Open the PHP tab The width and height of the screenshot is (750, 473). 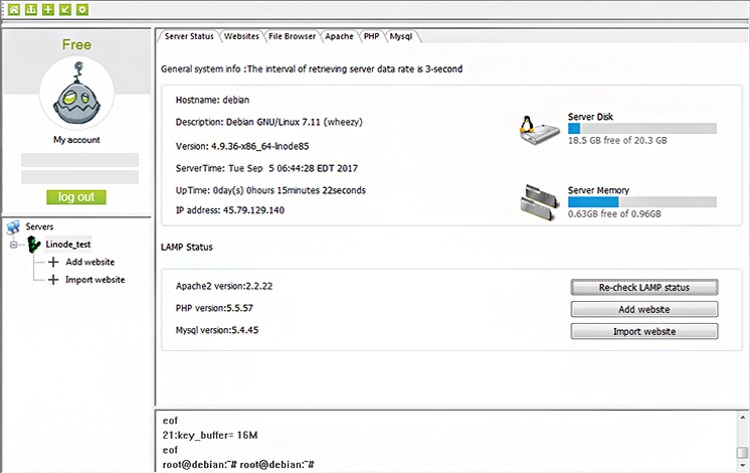pyautogui.click(x=371, y=36)
